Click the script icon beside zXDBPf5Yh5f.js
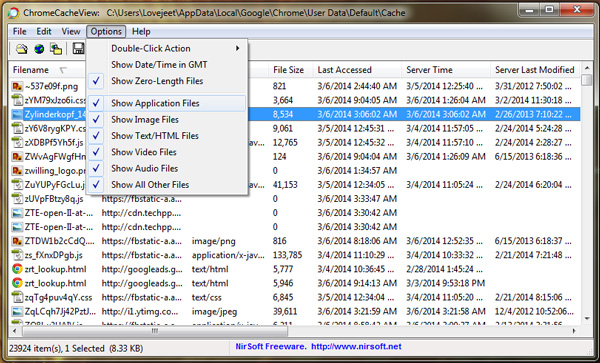This screenshot has height=363, width=600. pyautogui.click(x=17, y=142)
